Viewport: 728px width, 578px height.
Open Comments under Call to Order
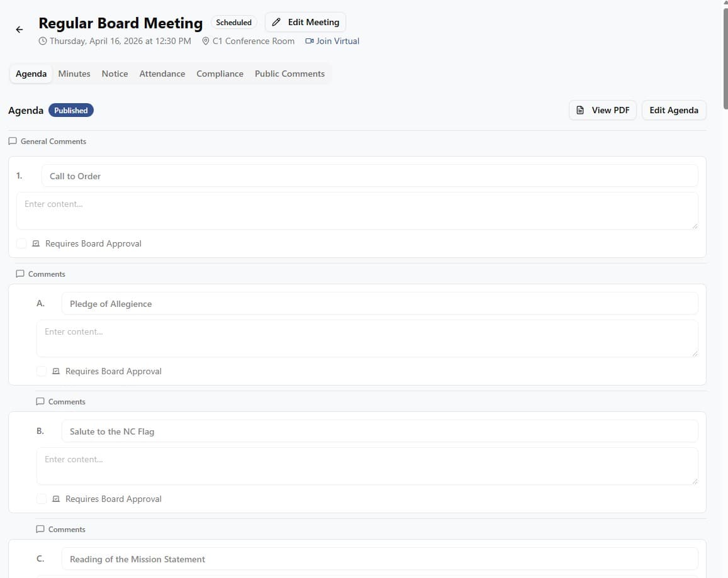pyautogui.click(x=41, y=274)
